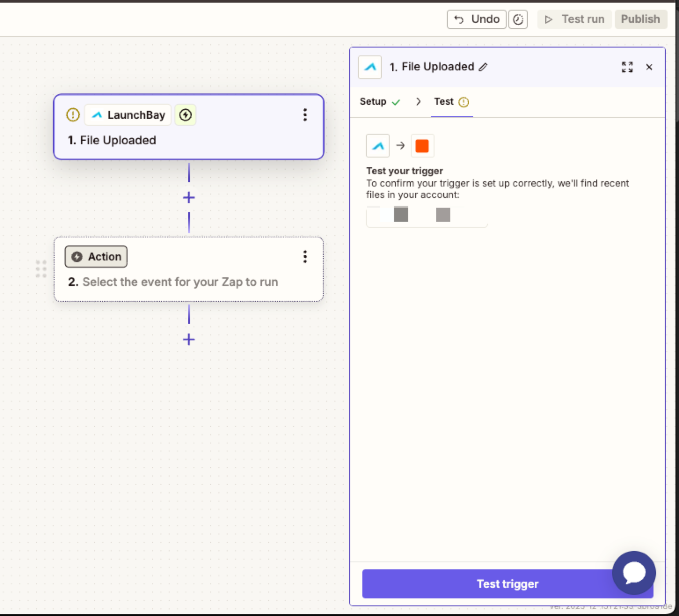Click the drag handle beside the Action step

tap(41, 269)
